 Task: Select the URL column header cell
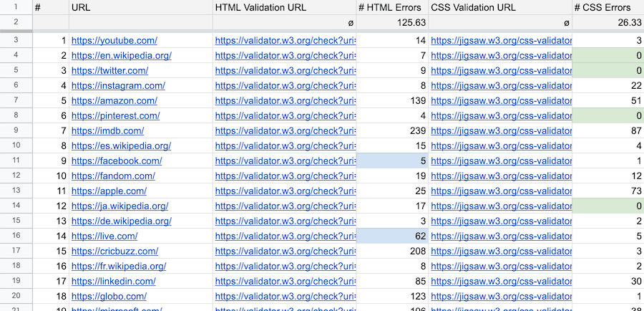point(141,7)
